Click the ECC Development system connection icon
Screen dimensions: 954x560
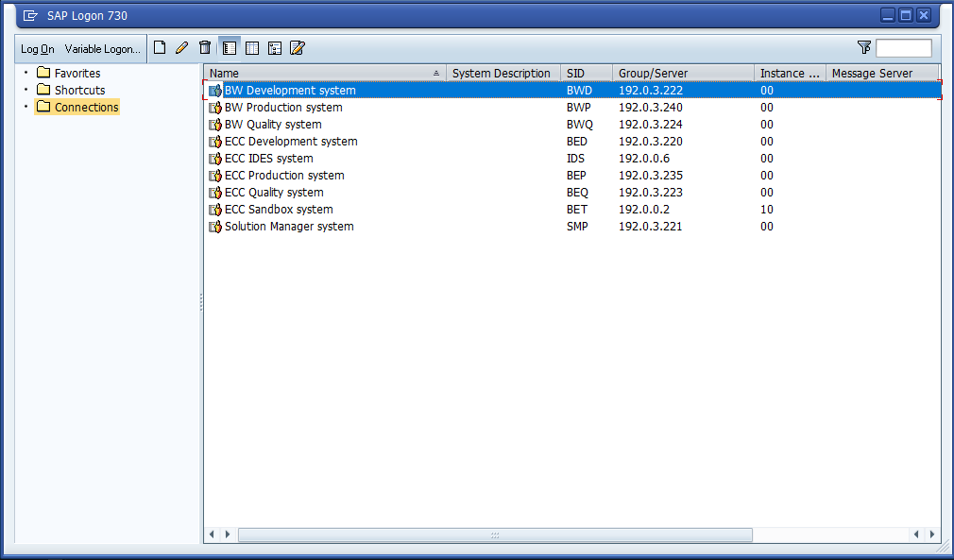pyautogui.click(x=215, y=142)
